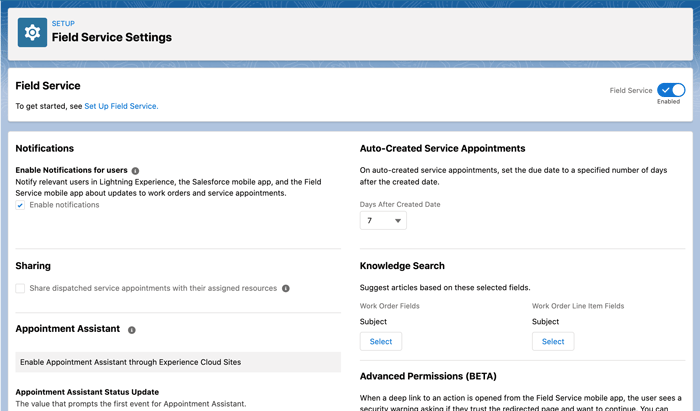Click the SETUP breadcrumb label
Image resolution: width=700 pixels, height=411 pixels.
[63, 24]
